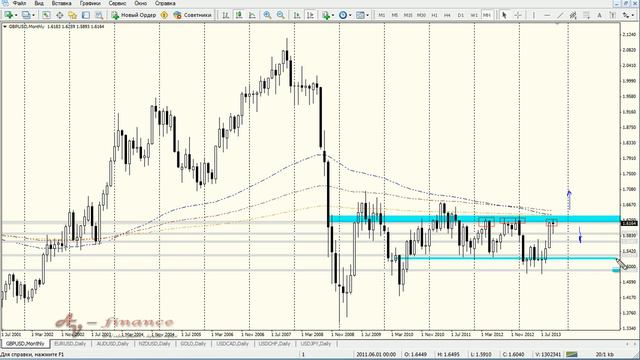Click the yellow MetaEditor icon
640x360 pixels.
pyautogui.click(x=164, y=15)
